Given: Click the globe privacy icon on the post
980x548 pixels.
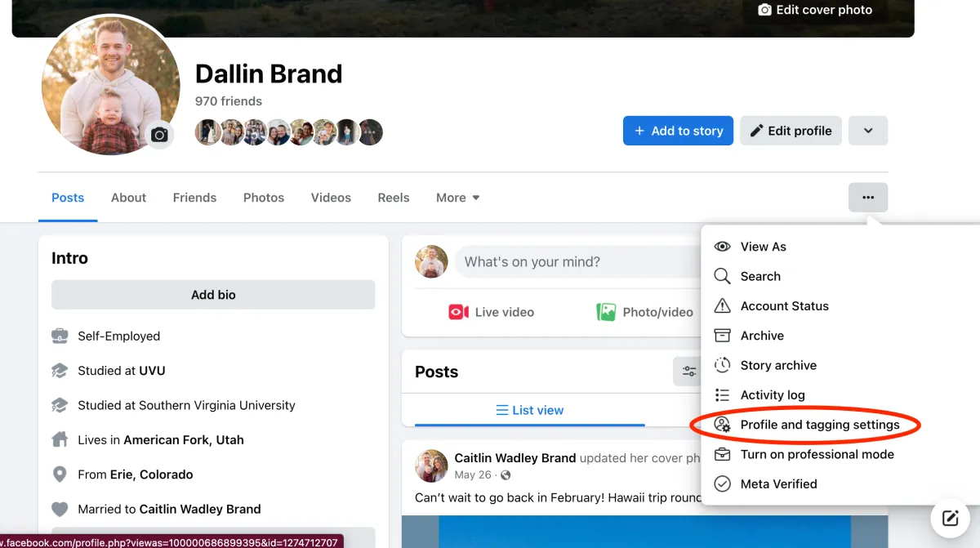Looking at the screenshot, I should (506, 475).
